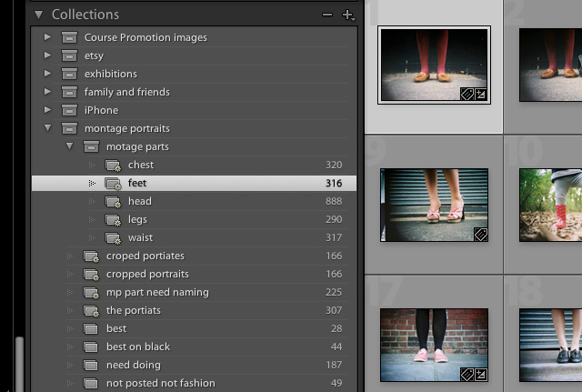This screenshot has width=582, height=392.
Task: Click keyword badge on pink sneakers photo
Action: (x=467, y=375)
